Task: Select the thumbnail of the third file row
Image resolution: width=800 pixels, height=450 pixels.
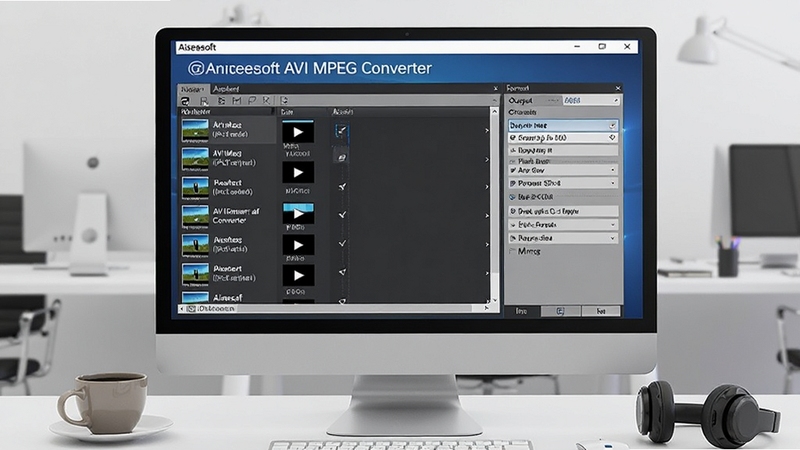Action: pos(195,187)
